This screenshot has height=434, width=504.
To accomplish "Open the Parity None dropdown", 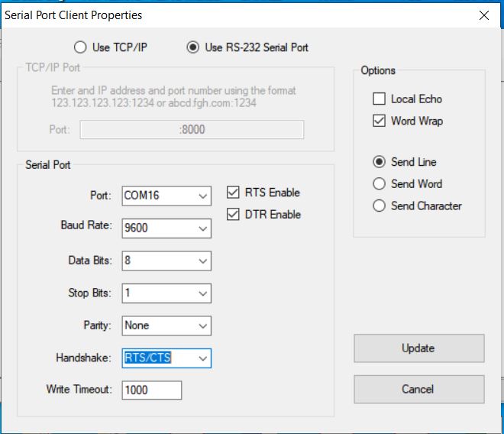I will (166, 325).
